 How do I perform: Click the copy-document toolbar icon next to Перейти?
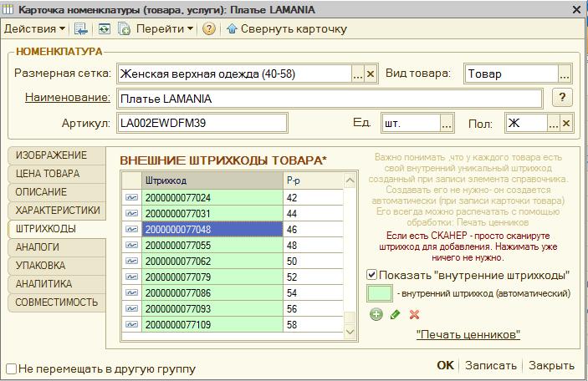coord(124,29)
